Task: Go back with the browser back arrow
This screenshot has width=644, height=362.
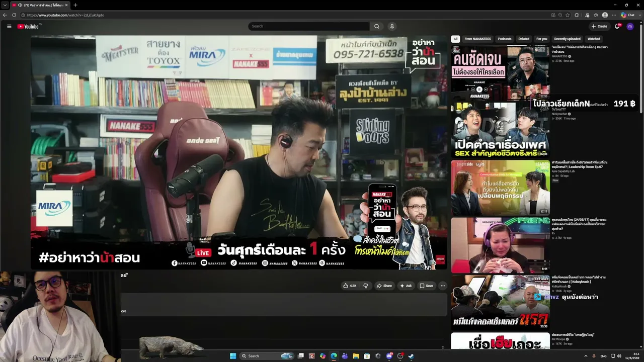Action: point(5,15)
